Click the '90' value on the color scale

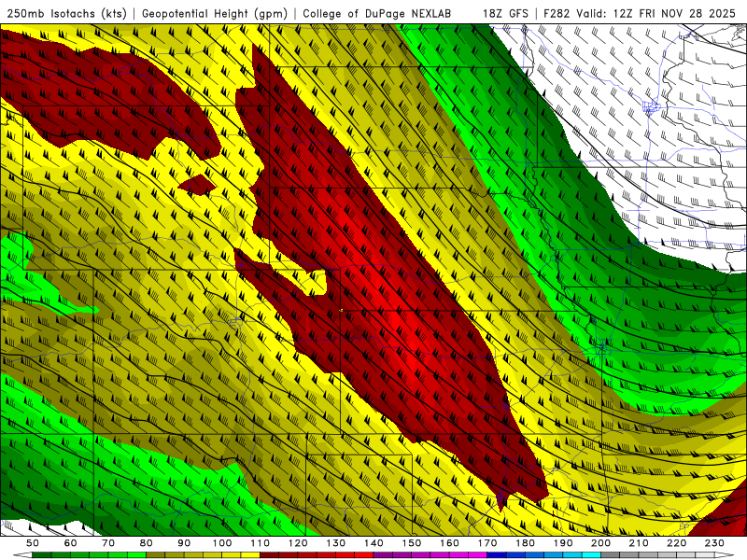click(184, 543)
